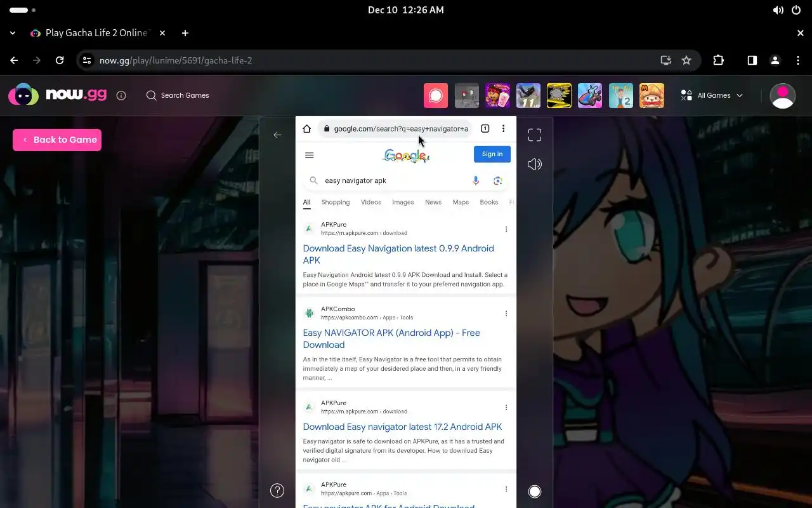Open Chrome three-dot menu
The image size is (812, 508).
click(798, 60)
